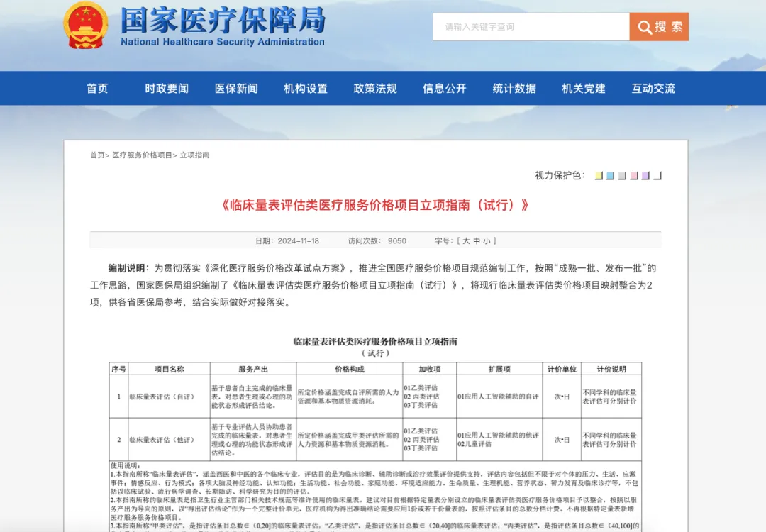Click the article title 临床量表评估类医疗服务价格项目立项指南

[383, 206]
